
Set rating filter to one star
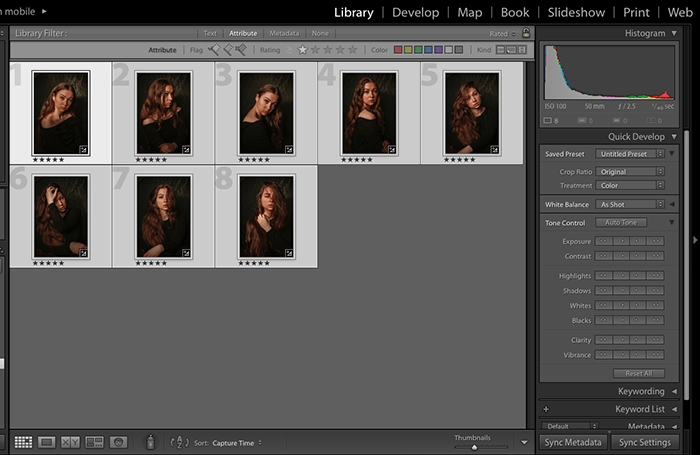click(302, 50)
